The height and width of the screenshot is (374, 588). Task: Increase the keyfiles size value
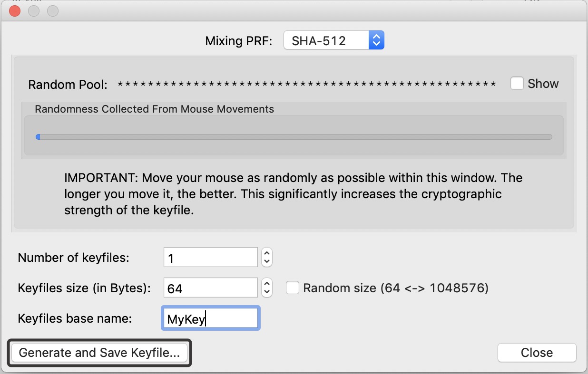point(267,283)
